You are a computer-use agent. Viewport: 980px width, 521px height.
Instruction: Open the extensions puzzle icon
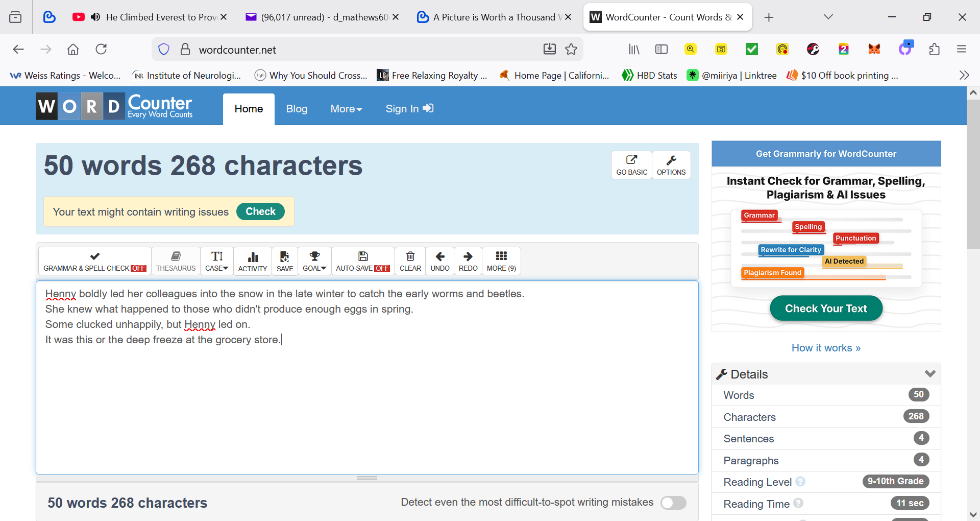point(934,49)
